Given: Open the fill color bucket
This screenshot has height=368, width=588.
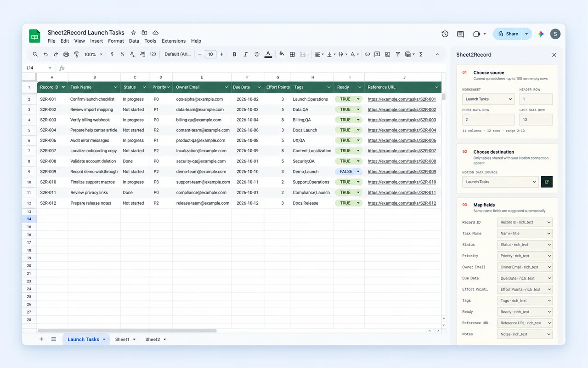Looking at the screenshot, I should pyautogui.click(x=282, y=54).
